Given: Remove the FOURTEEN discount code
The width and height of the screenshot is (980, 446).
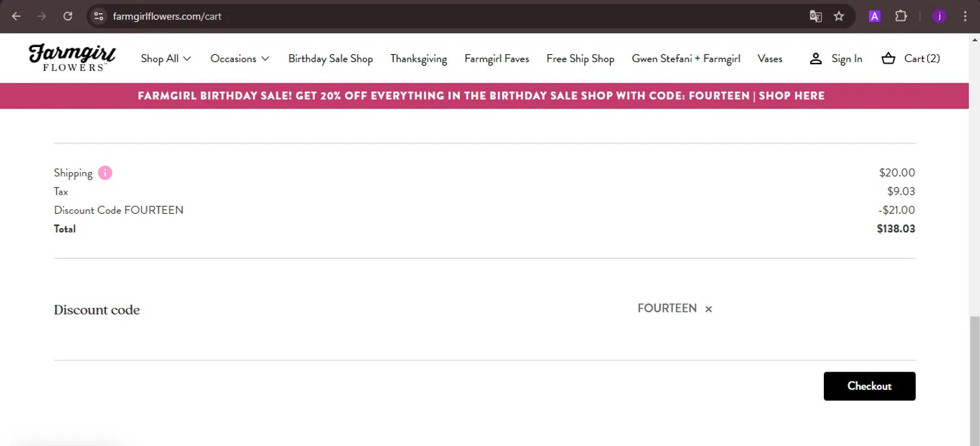Looking at the screenshot, I should [708, 309].
